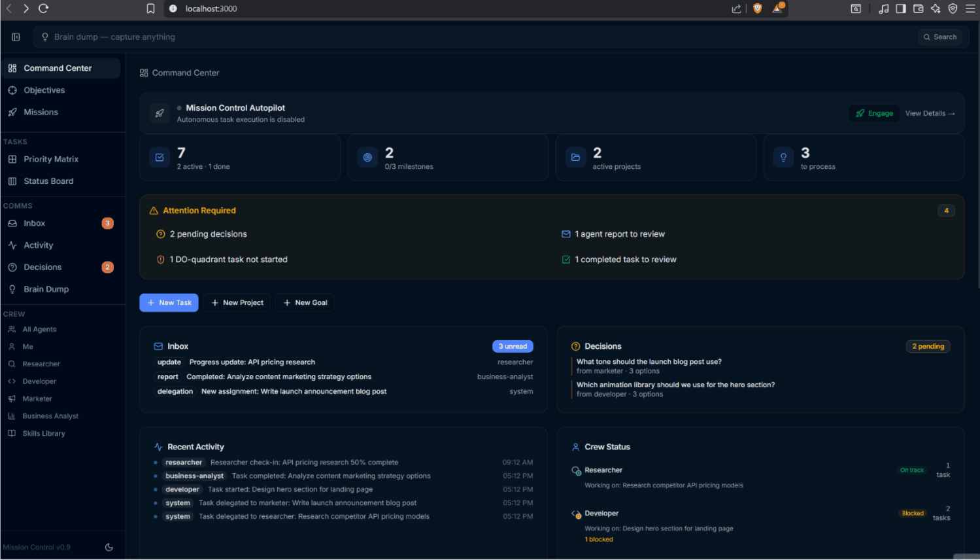Image resolution: width=980 pixels, height=560 pixels.
Task: Click the Mission Control Autopilot rocket icon
Action: pos(160,113)
